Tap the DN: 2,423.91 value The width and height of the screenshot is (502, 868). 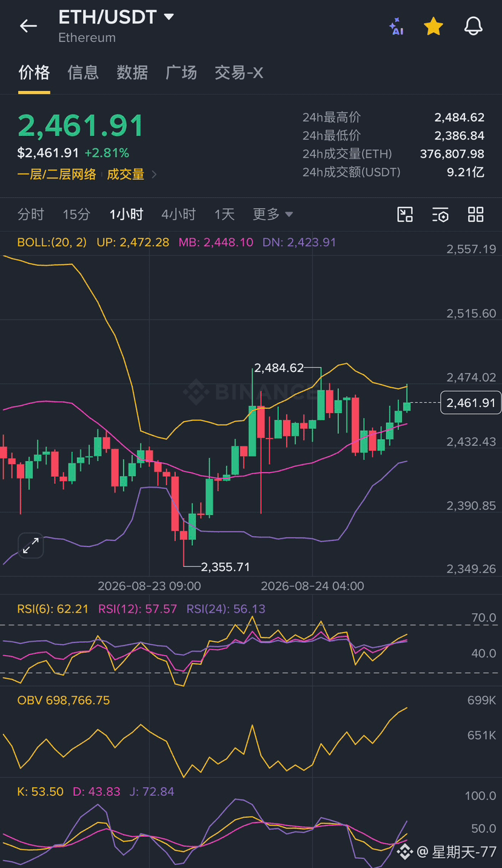tap(299, 243)
